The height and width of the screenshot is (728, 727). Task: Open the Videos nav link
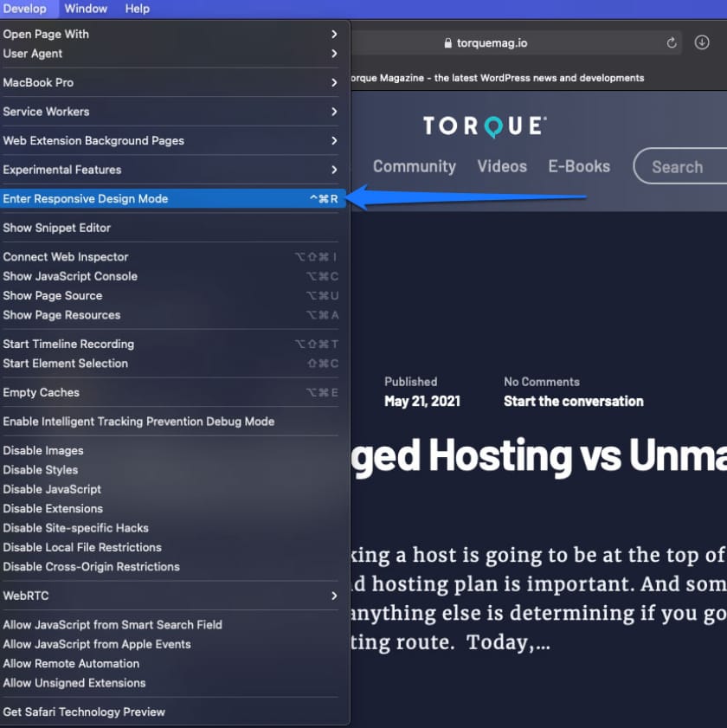pyautogui.click(x=502, y=166)
